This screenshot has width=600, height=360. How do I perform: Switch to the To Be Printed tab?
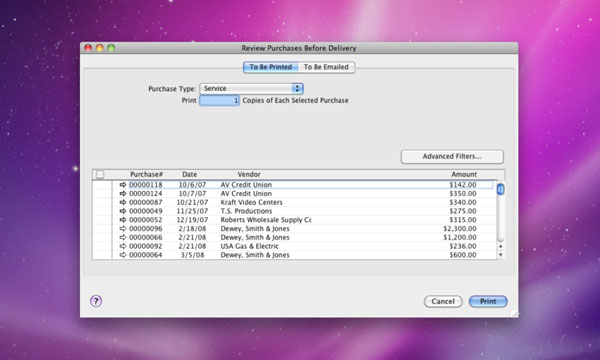click(271, 67)
